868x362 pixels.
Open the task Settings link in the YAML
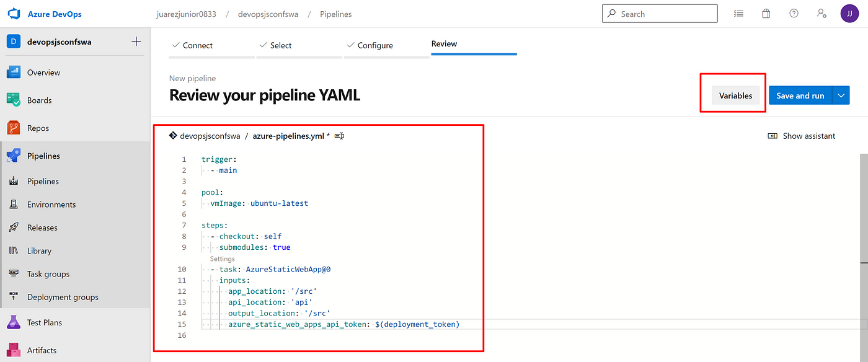pos(222,258)
